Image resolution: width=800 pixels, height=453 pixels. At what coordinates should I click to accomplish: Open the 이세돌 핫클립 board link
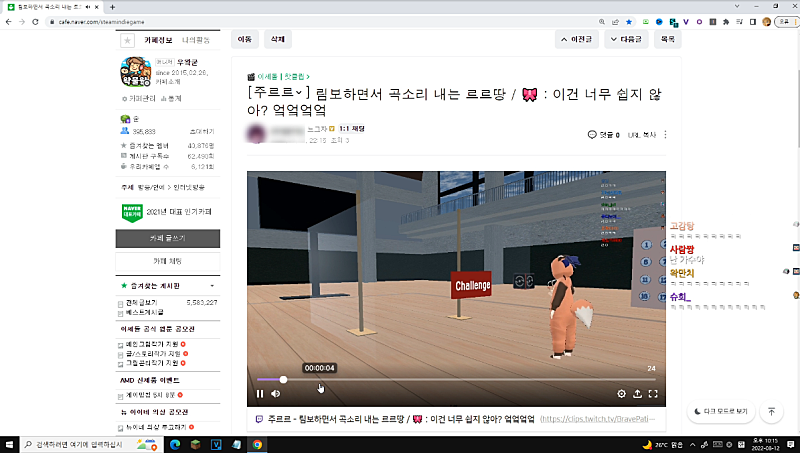tap(283, 77)
